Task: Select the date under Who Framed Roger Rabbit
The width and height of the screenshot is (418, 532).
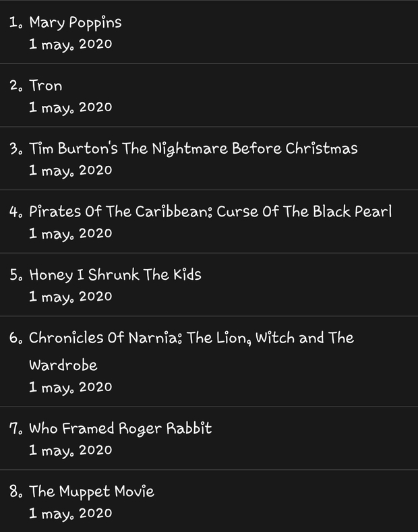Action: point(71,450)
